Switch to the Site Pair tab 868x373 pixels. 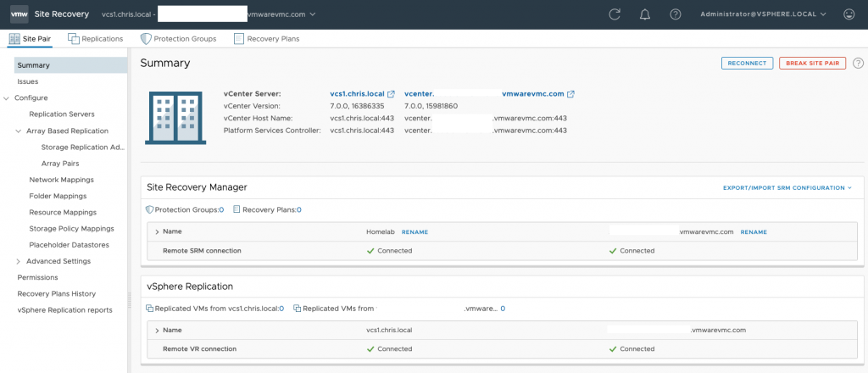click(30, 39)
